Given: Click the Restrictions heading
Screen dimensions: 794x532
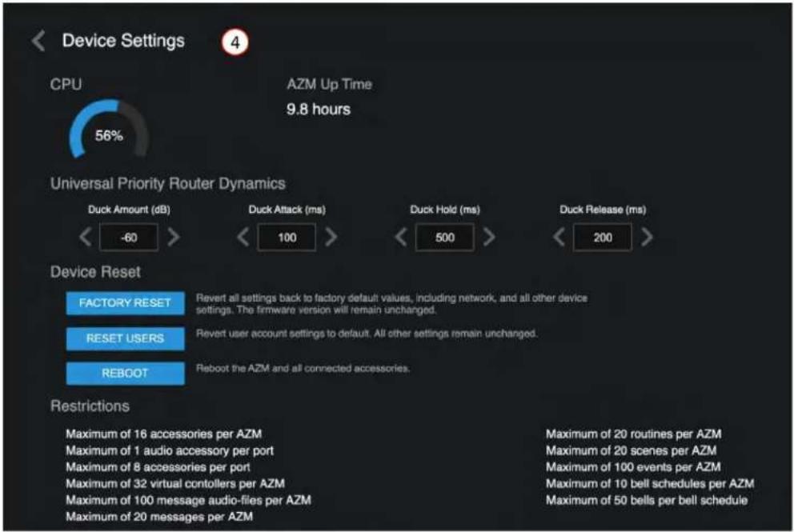Looking at the screenshot, I should pos(90,406).
